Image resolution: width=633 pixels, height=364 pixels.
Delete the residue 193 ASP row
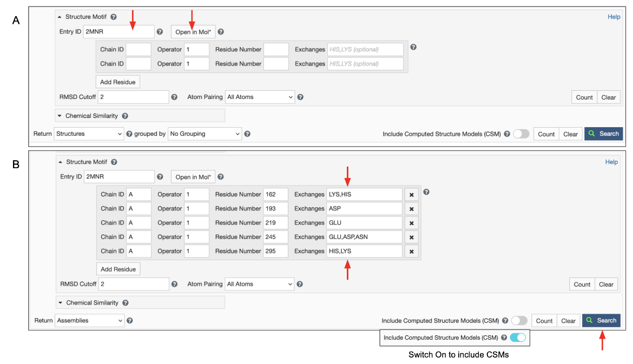pos(411,209)
